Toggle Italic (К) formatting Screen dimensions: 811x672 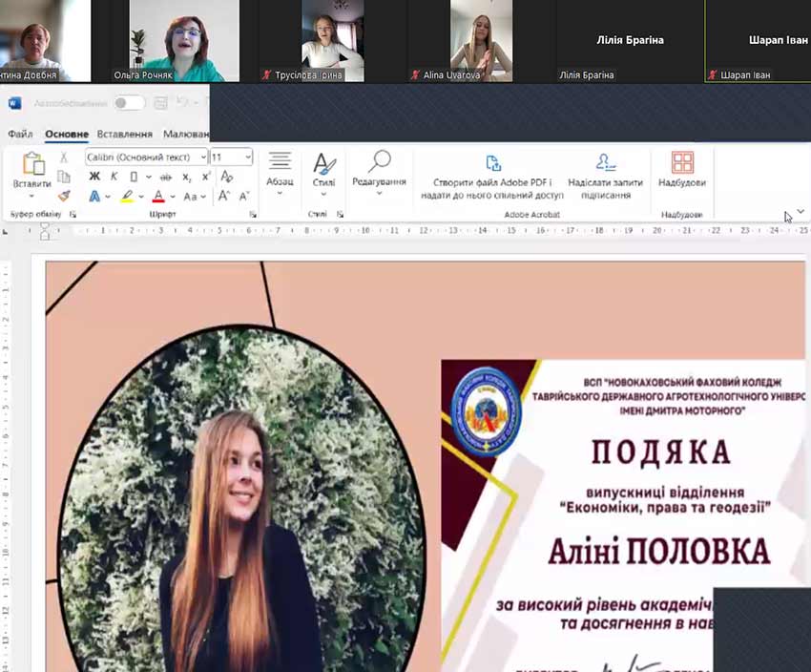tap(114, 177)
